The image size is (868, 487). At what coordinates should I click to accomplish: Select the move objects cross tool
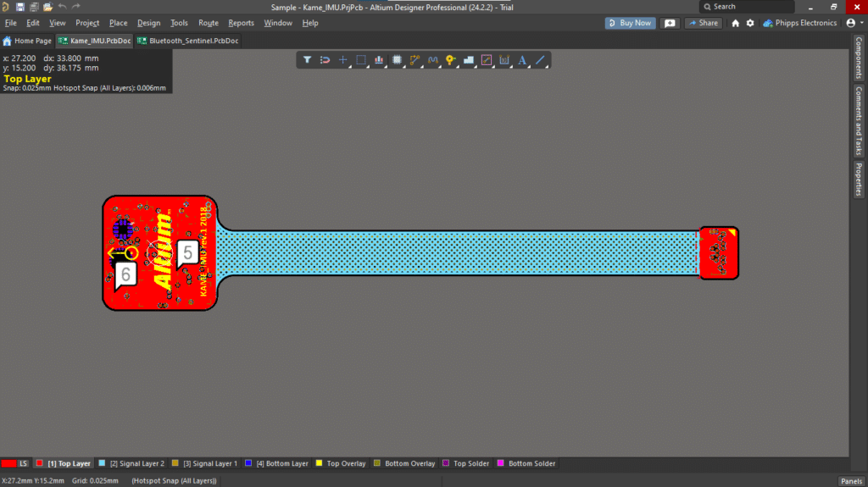tap(343, 60)
